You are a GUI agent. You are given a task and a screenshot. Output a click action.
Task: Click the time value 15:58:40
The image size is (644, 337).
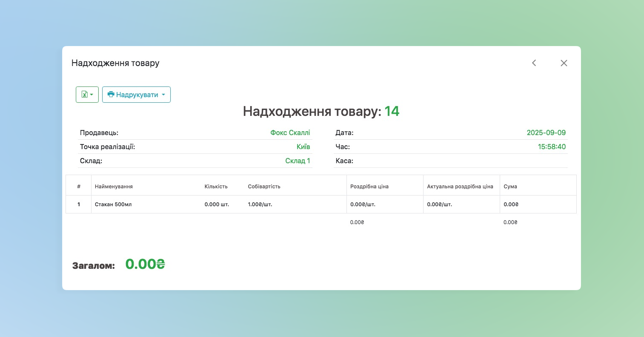[552, 147]
